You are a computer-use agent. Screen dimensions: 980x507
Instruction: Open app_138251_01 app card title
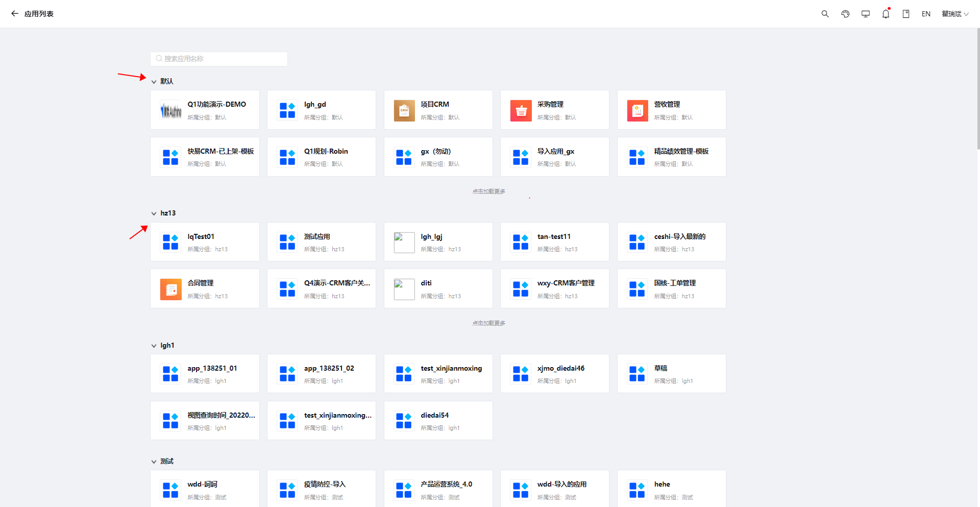212,368
